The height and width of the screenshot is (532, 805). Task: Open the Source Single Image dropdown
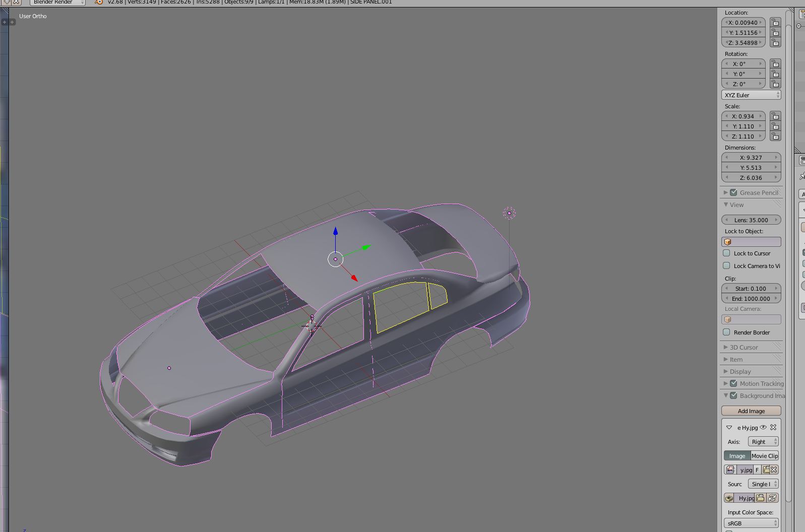(763, 484)
